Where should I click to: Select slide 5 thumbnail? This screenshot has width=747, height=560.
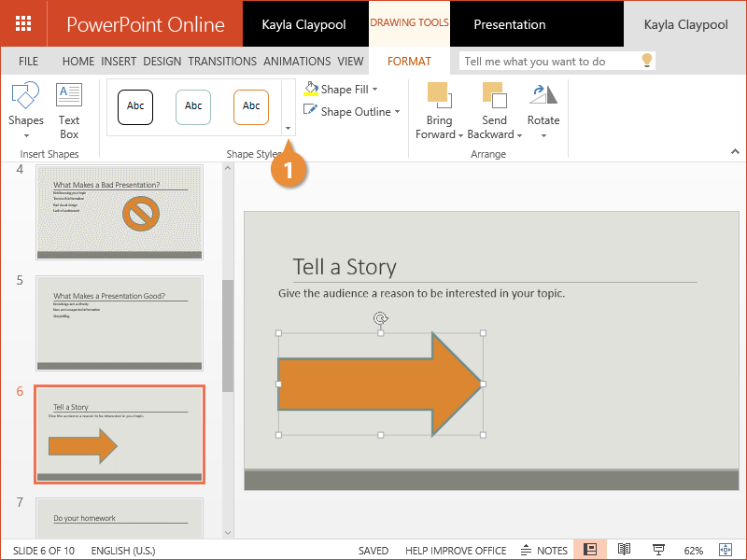point(119,323)
